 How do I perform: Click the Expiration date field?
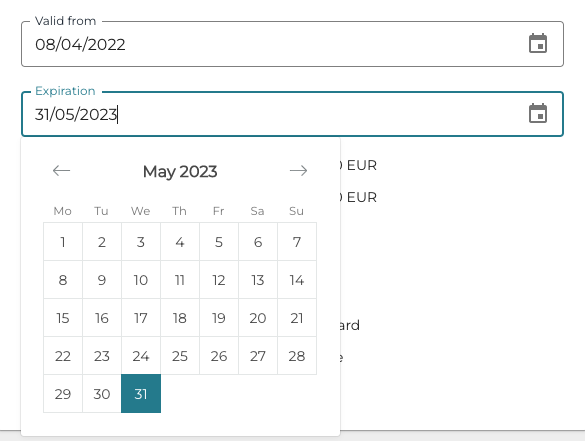[292, 114]
